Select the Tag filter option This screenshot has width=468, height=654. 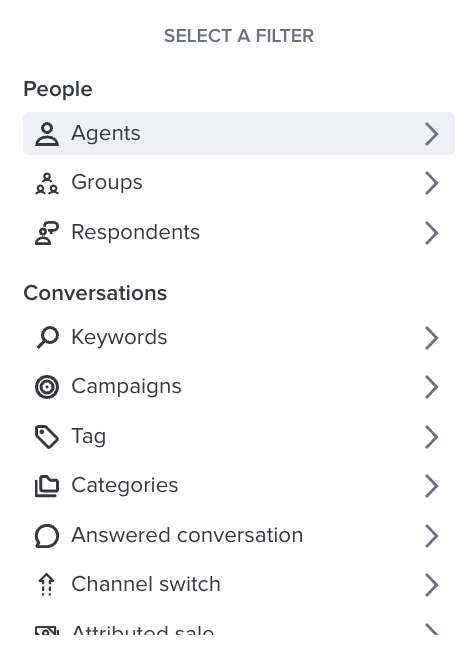(239, 437)
